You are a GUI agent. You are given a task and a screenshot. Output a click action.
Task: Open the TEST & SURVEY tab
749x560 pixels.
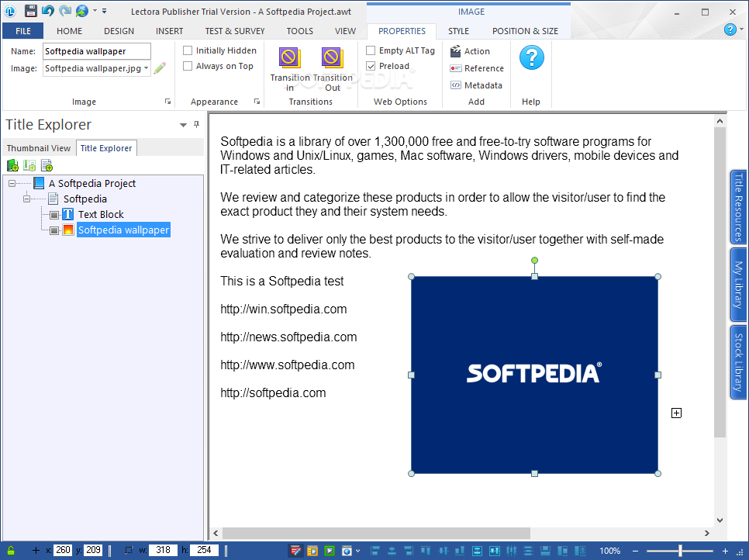(x=234, y=31)
